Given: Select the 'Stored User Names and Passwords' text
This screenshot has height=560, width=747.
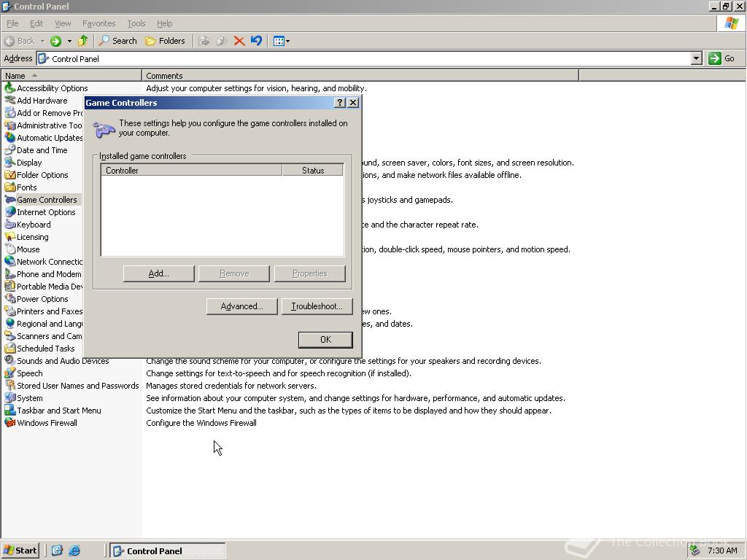Looking at the screenshot, I should (77, 386).
